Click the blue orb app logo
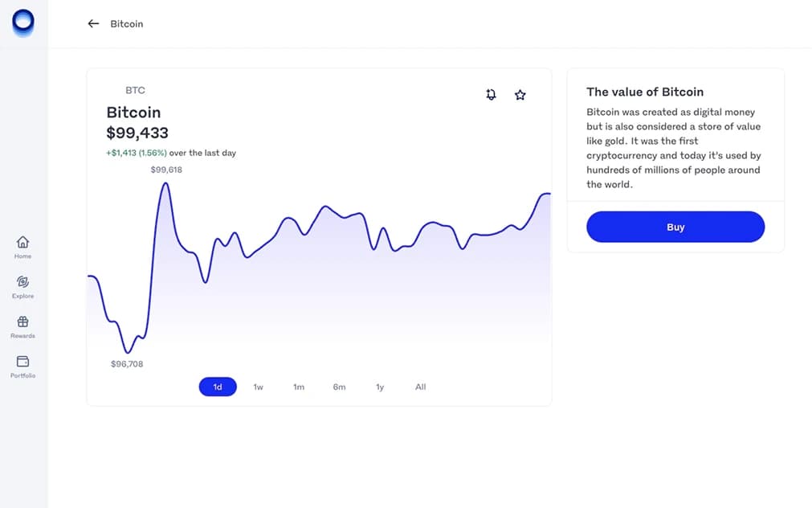The width and height of the screenshot is (812, 508). pyautogui.click(x=23, y=23)
